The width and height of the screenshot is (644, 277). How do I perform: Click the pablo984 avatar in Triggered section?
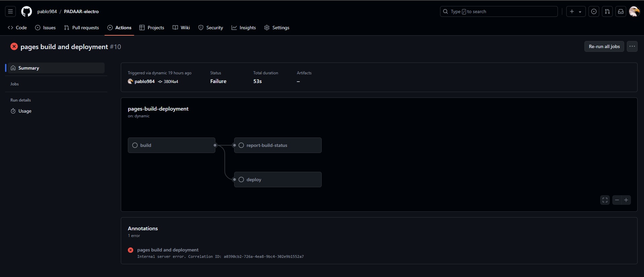131,81
